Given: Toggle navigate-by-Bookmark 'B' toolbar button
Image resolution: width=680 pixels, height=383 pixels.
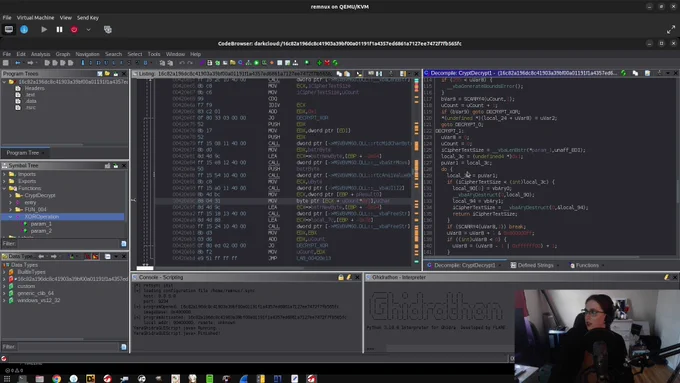Looking at the screenshot, I should pos(145,63).
